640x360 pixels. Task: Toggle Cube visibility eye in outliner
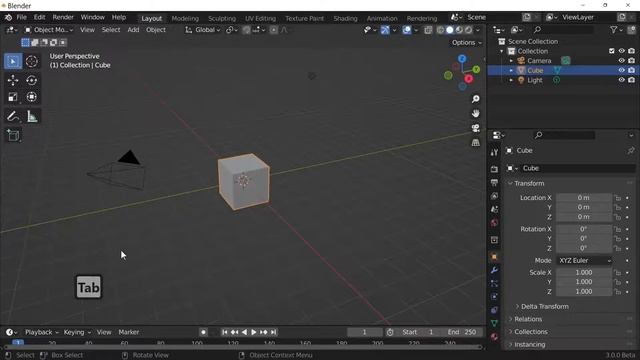pos(621,70)
